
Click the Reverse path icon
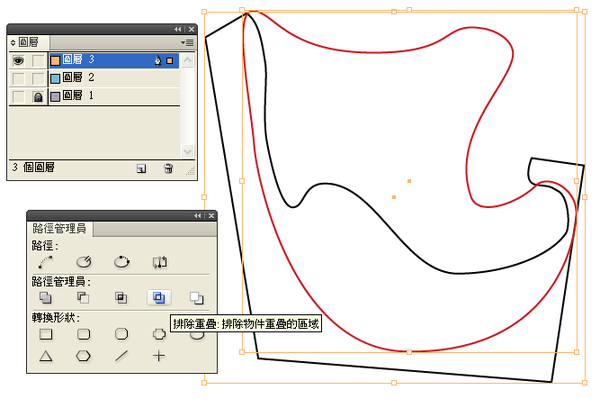(x=160, y=262)
